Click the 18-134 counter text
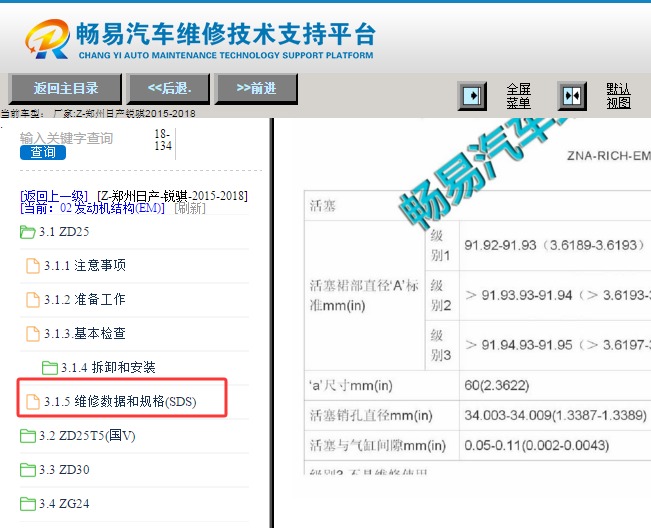This screenshot has width=651, height=528. pos(163,140)
